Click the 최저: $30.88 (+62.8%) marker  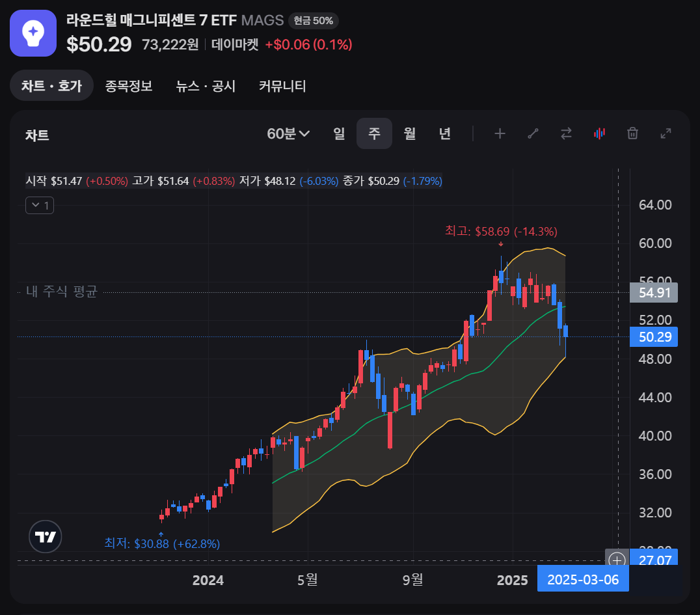[x=162, y=543]
